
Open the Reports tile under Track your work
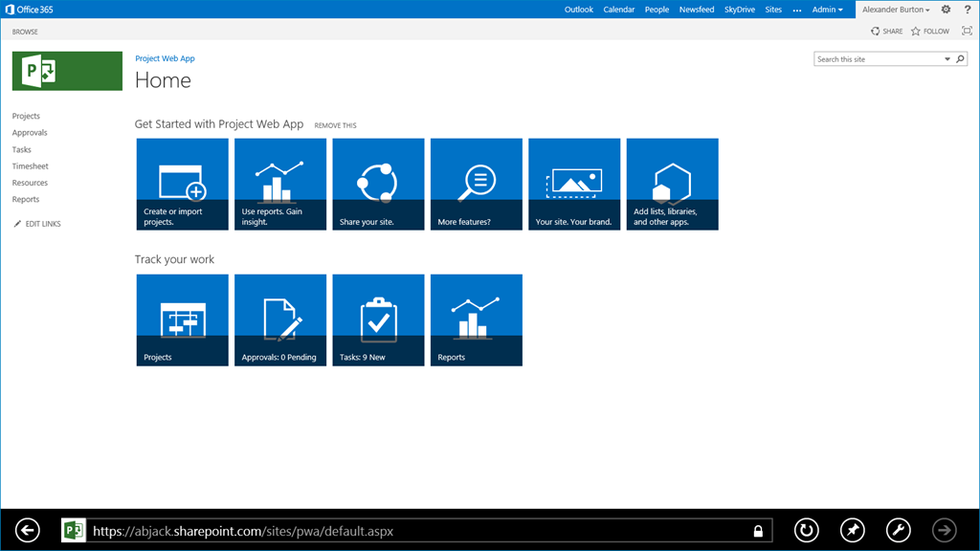click(477, 320)
